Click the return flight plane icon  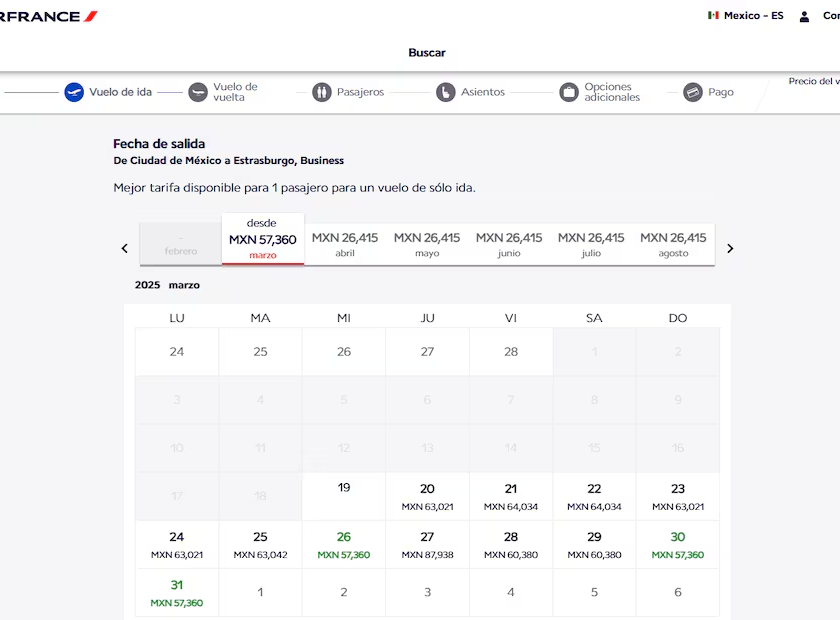point(198,92)
